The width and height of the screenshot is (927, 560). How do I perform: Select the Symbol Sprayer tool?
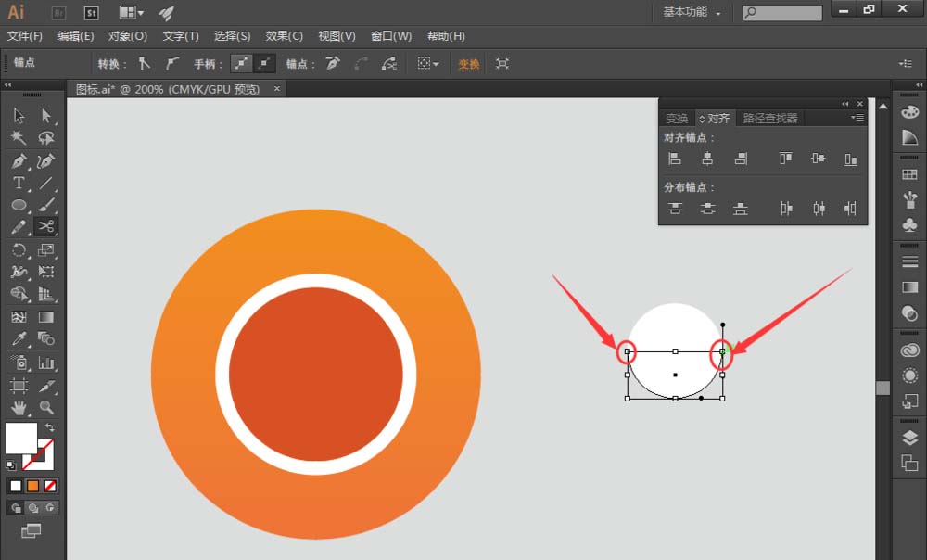(19, 362)
